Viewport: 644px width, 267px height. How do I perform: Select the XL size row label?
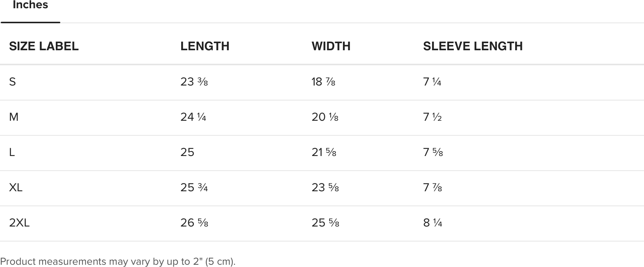pyautogui.click(x=16, y=187)
